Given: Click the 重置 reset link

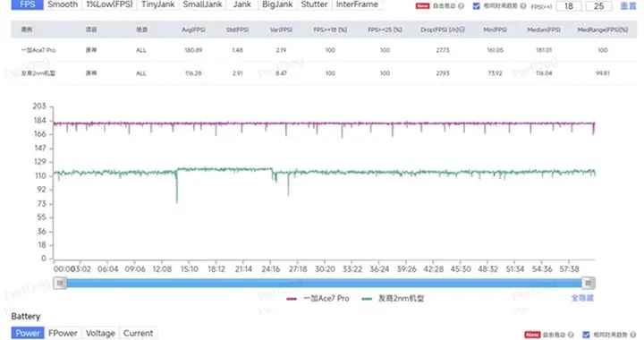Looking at the screenshot, I should pyautogui.click(x=628, y=6).
